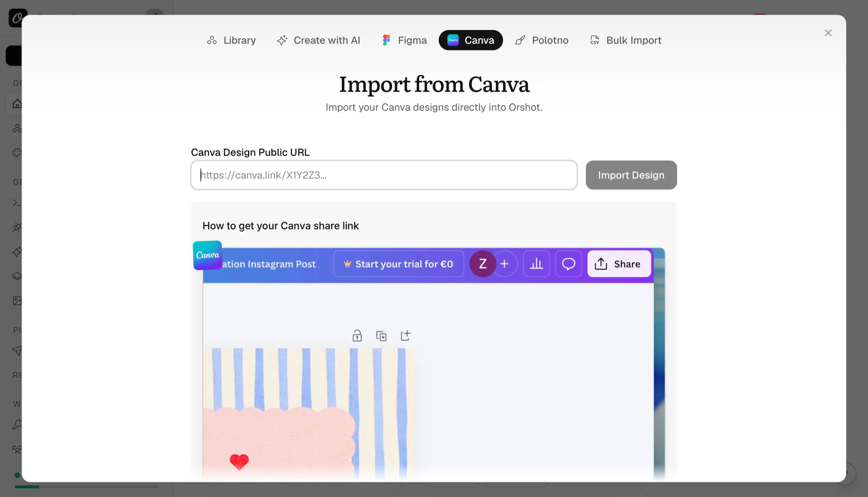Click the plus add-collaborator icon
The image size is (868, 497).
(505, 264)
